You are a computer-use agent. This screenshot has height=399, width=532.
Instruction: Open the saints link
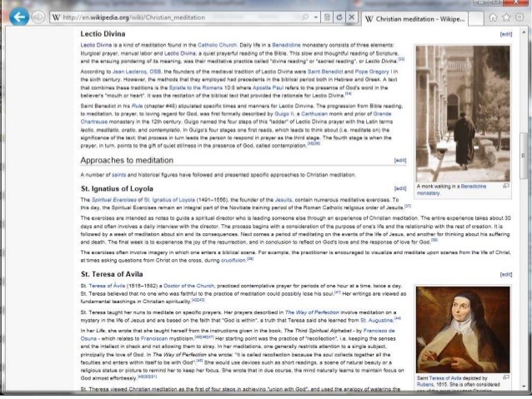coord(118,175)
